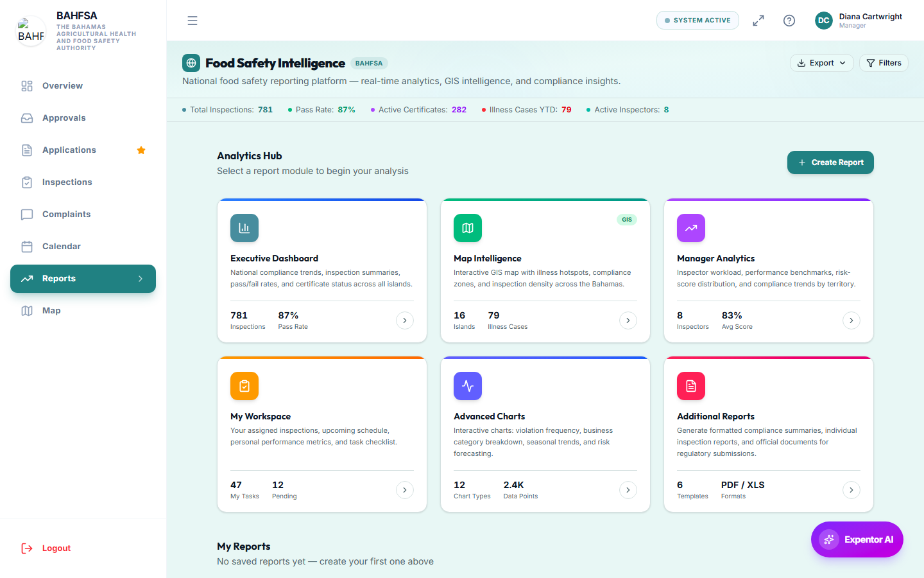Click the BAHFSA logo image

point(31,31)
